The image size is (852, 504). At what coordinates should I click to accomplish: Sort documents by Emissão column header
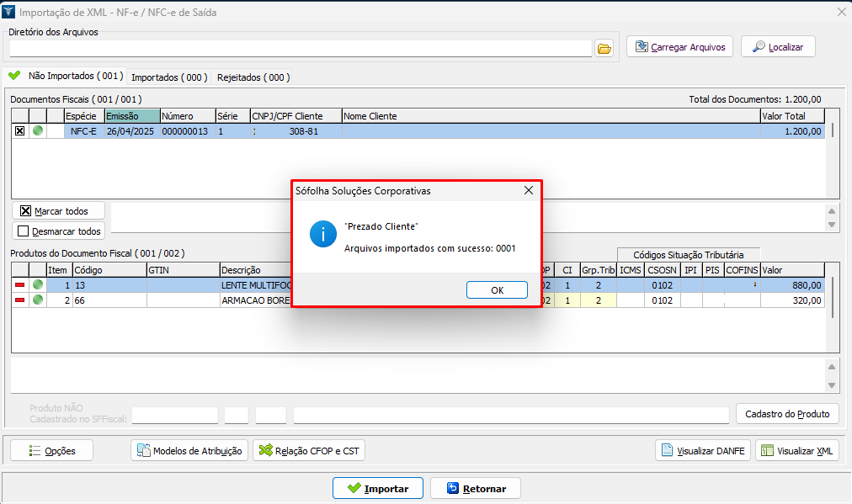tap(131, 116)
